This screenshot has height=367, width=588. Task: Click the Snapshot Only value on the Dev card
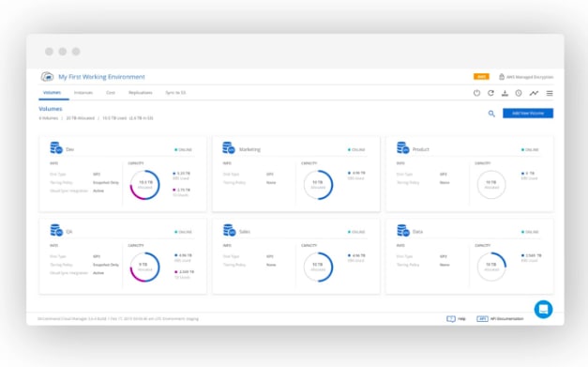[106, 182]
